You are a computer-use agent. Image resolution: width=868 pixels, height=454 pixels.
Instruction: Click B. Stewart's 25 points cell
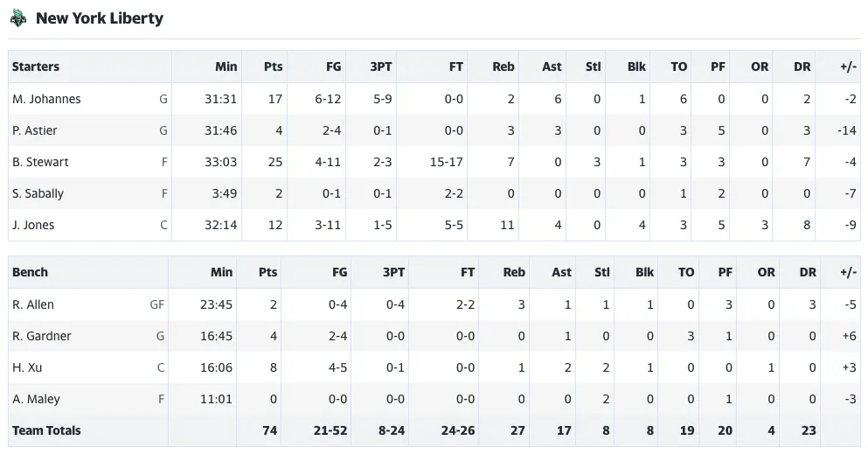click(x=275, y=162)
